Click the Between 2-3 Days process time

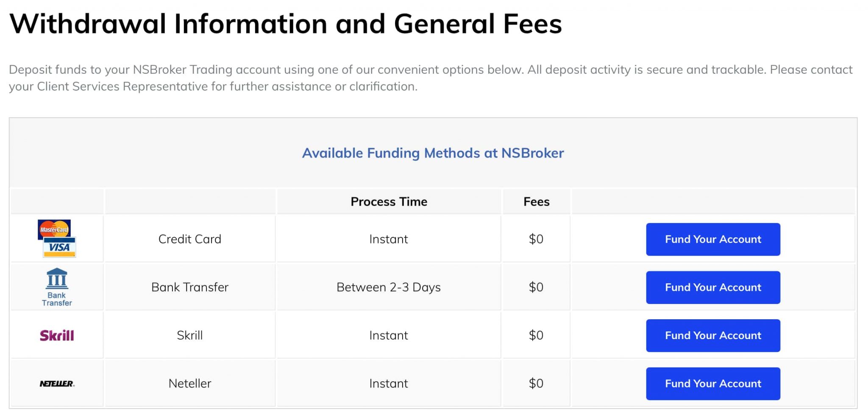tap(388, 287)
